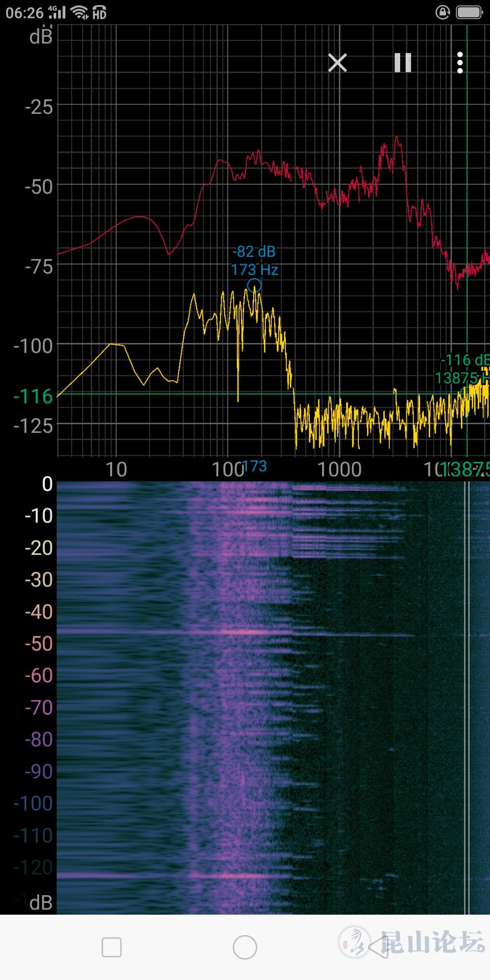
Task: Tap the HD indicator in status bar
Action: [100, 13]
